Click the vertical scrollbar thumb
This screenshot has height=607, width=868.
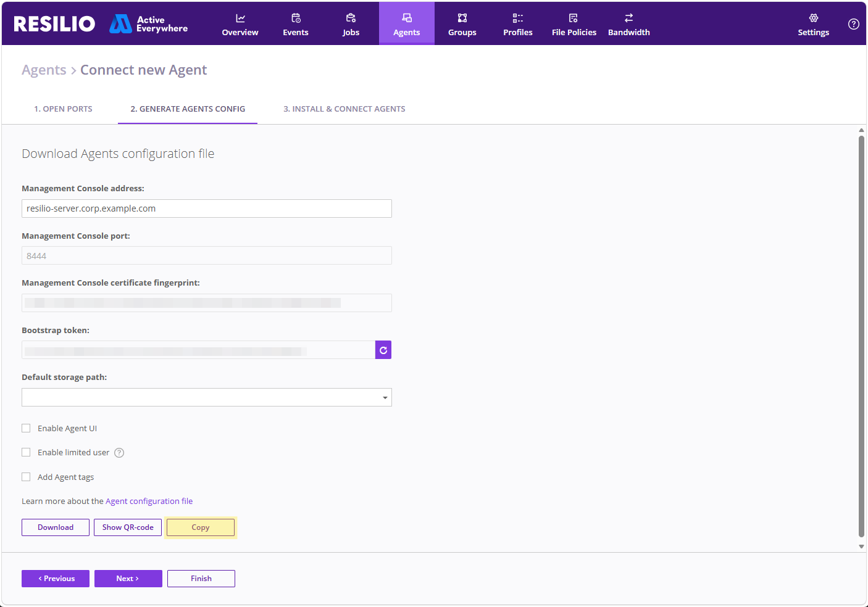click(861, 336)
